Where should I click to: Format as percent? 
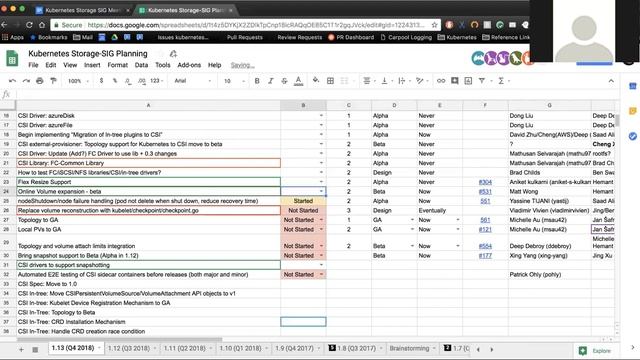115,81
